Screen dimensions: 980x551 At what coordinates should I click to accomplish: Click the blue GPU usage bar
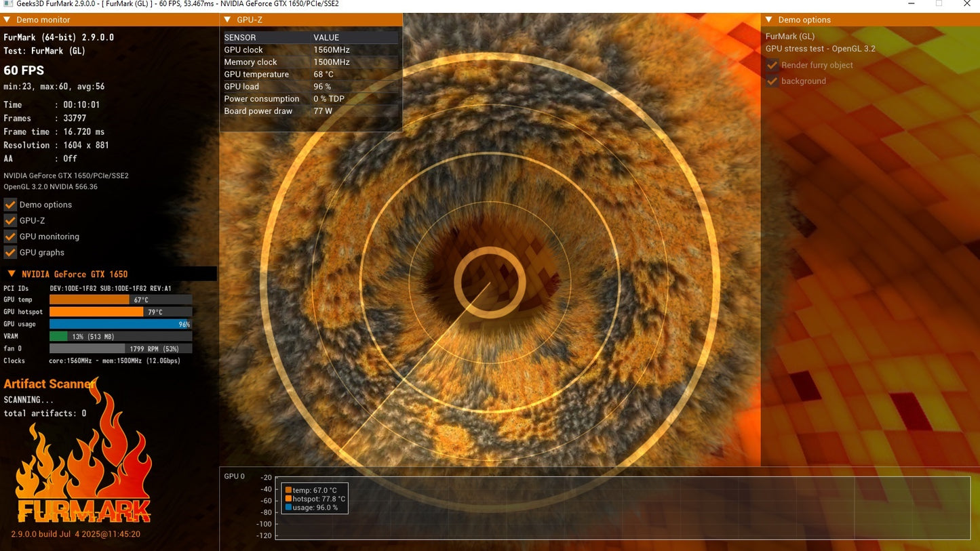119,324
